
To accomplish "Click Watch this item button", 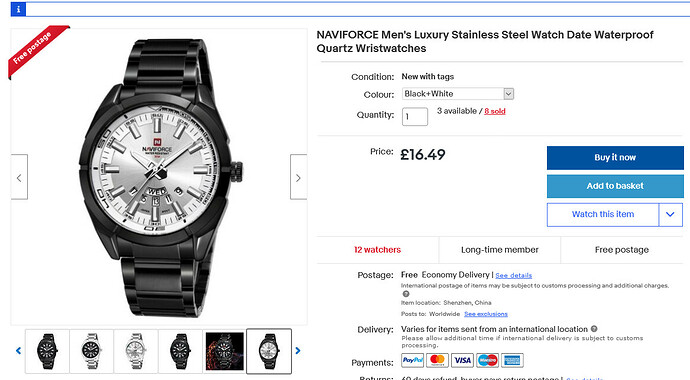I will pyautogui.click(x=603, y=215).
